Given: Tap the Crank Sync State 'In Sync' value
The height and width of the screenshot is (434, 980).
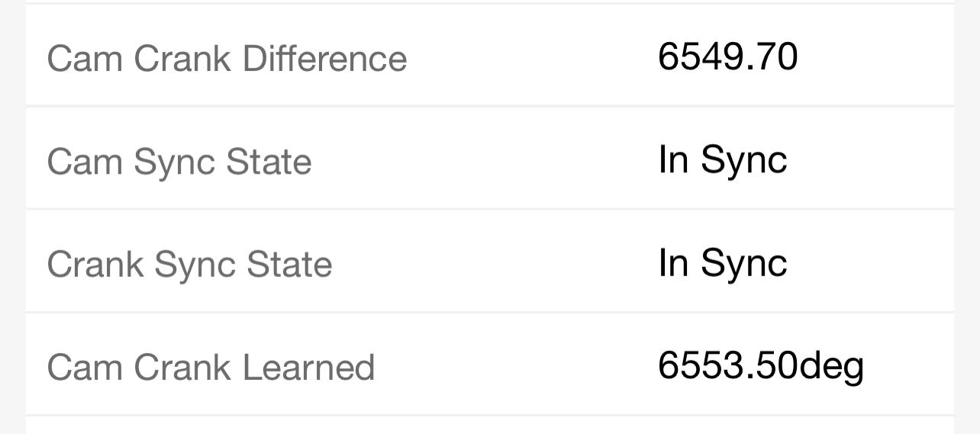Looking at the screenshot, I should [722, 263].
